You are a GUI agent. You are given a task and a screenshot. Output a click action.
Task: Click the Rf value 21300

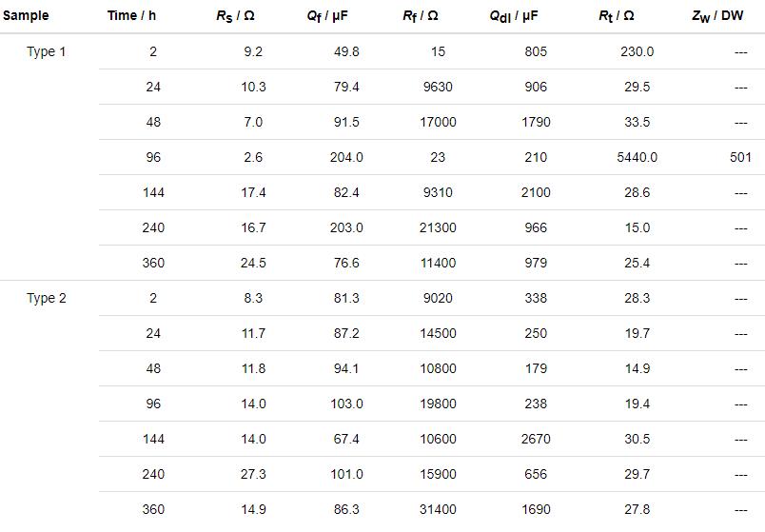click(438, 227)
